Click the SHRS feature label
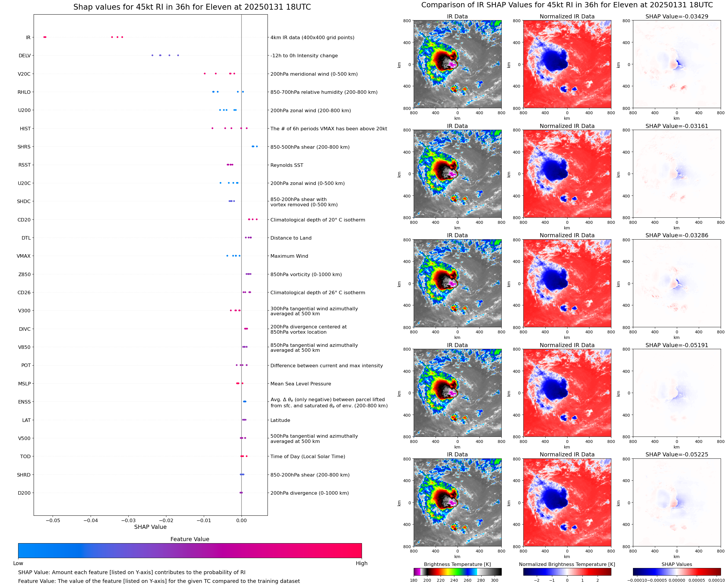The image size is (728, 587). [x=24, y=147]
